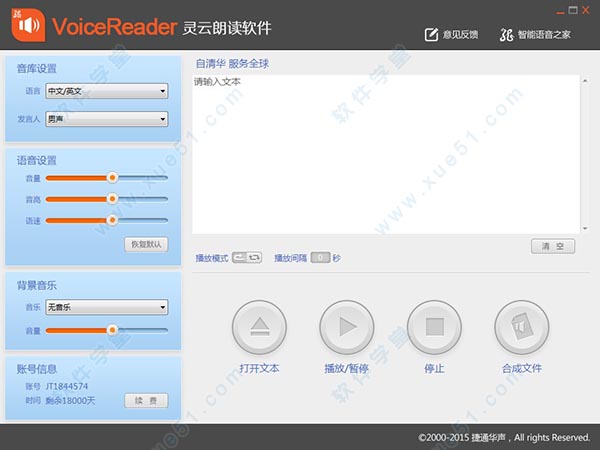Click the 打开文本 eject-style round icon
The height and width of the screenshot is (450, 600).
pyautogui.click(x=259, y=327)
